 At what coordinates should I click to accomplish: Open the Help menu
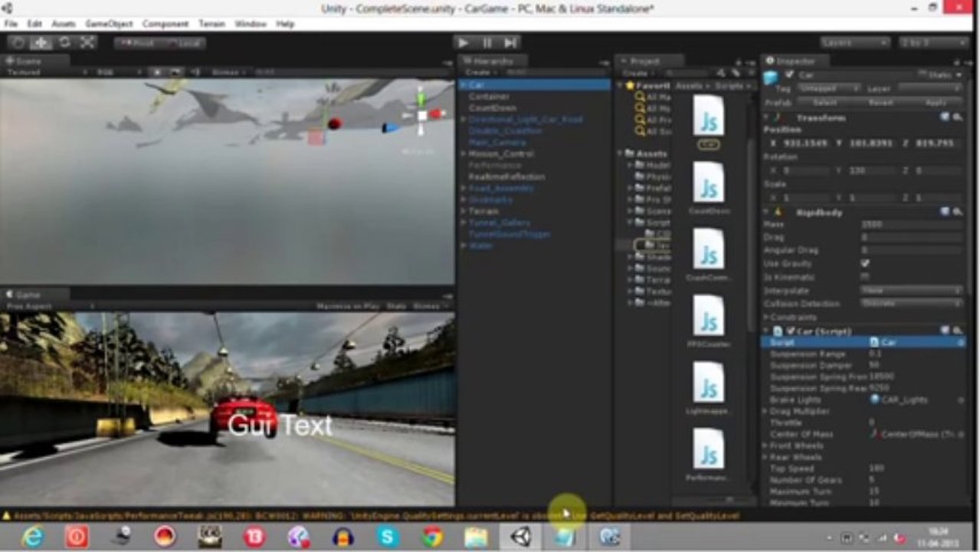coord(285,25)
